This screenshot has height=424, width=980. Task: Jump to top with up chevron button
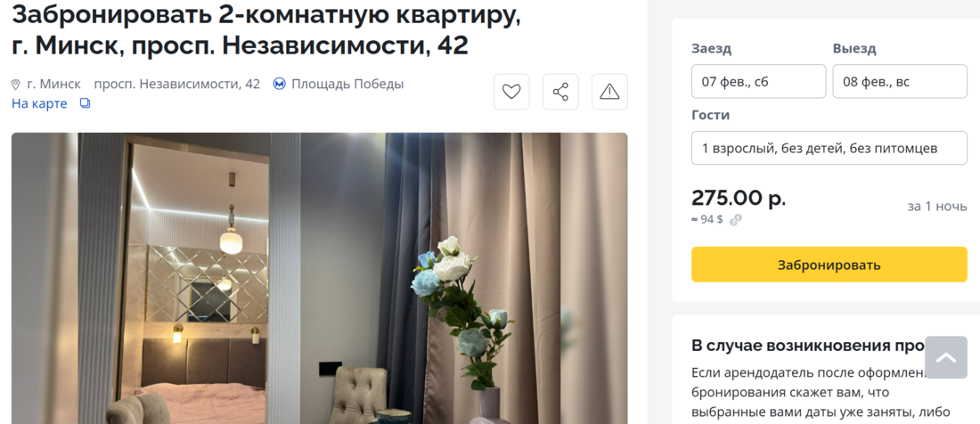945,357
